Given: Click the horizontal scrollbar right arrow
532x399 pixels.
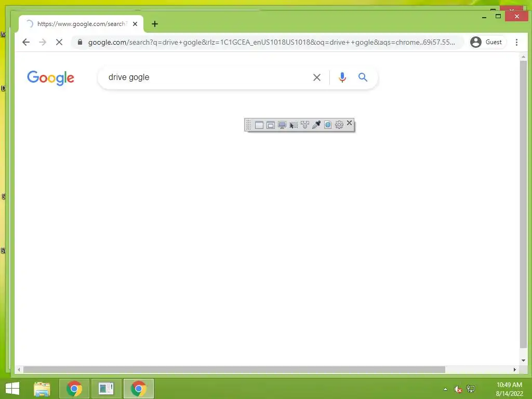Looking at the screenshot, I should pos(515,369).
